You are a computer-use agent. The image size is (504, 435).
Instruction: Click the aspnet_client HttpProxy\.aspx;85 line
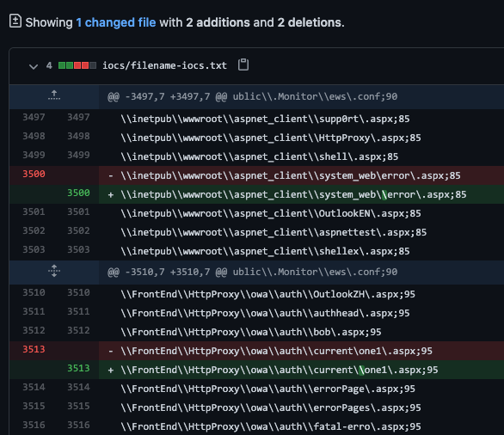pos(271,138)
